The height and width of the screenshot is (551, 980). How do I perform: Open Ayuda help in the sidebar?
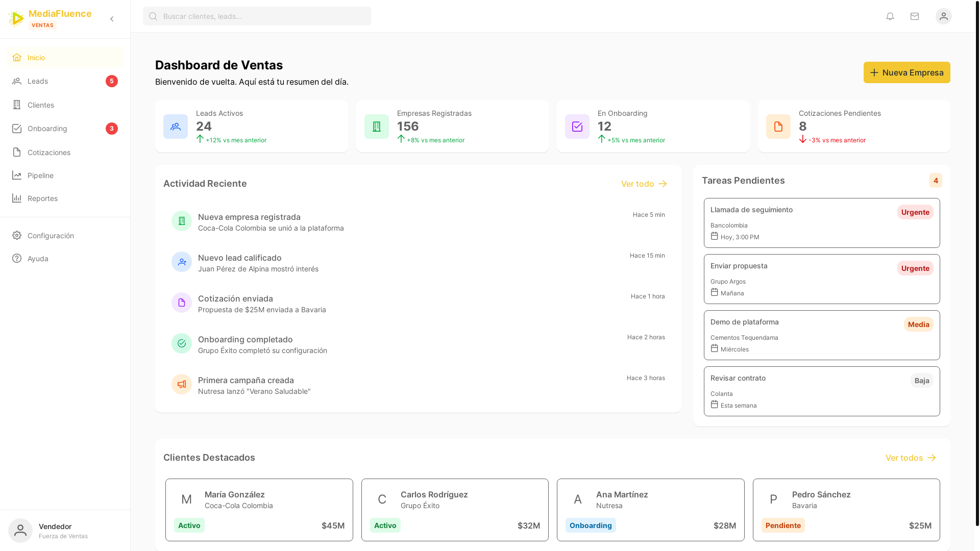[65, 259]
